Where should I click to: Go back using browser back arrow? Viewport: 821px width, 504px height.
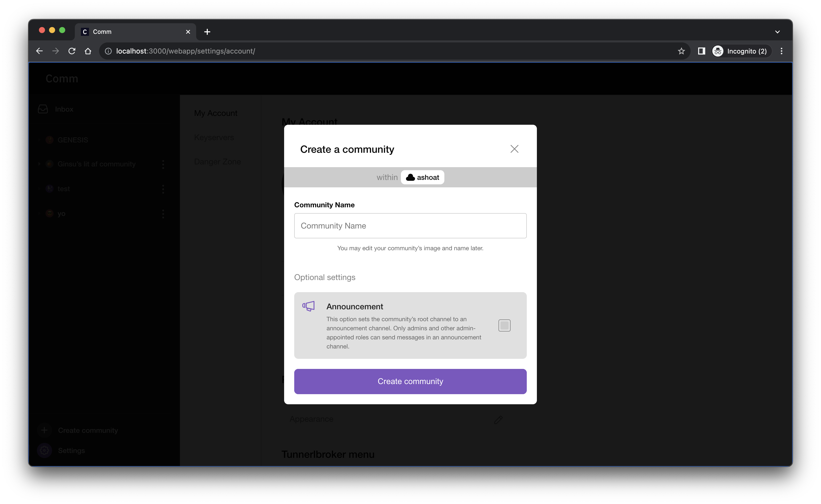(39, 51)
